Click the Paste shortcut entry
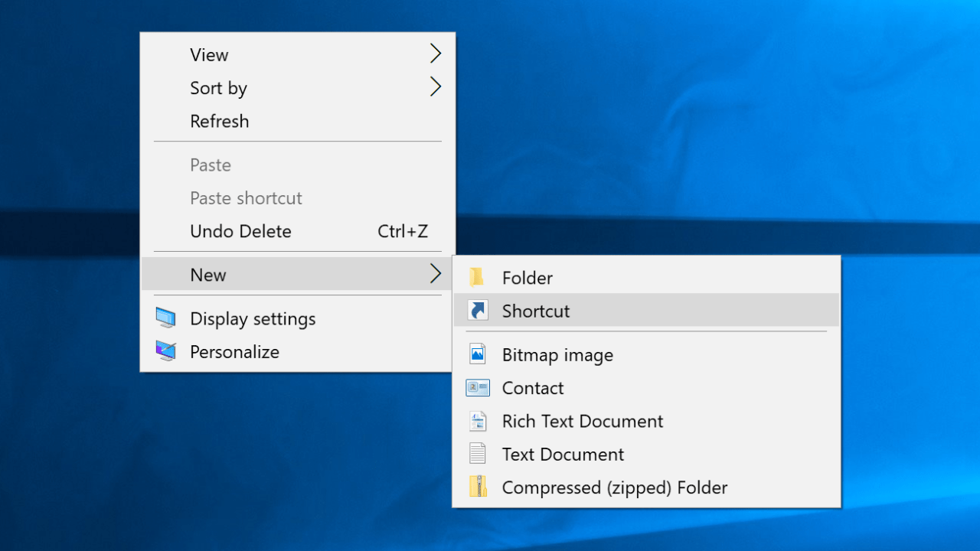Screen dimensions: 980x551 (x=246, y=198)
